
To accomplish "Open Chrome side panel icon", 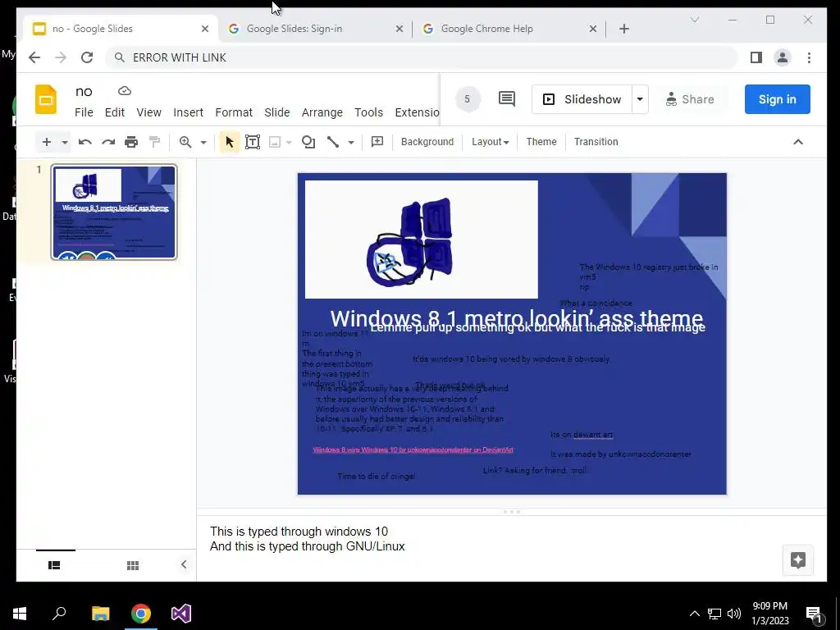I will [x=756, y=57].
